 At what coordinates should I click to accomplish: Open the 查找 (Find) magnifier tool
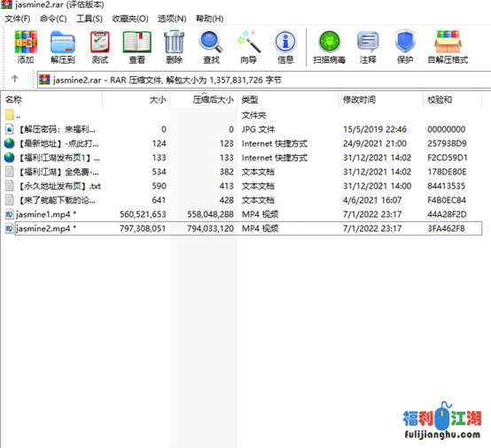pos(211,47)
